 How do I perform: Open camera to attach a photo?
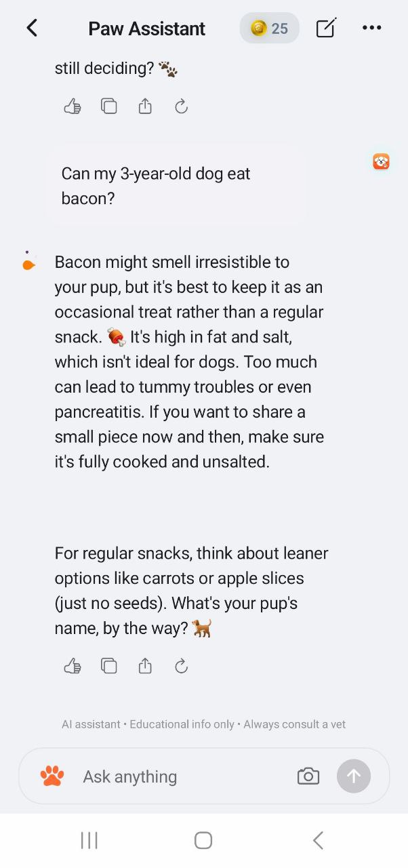coord(308,776)
